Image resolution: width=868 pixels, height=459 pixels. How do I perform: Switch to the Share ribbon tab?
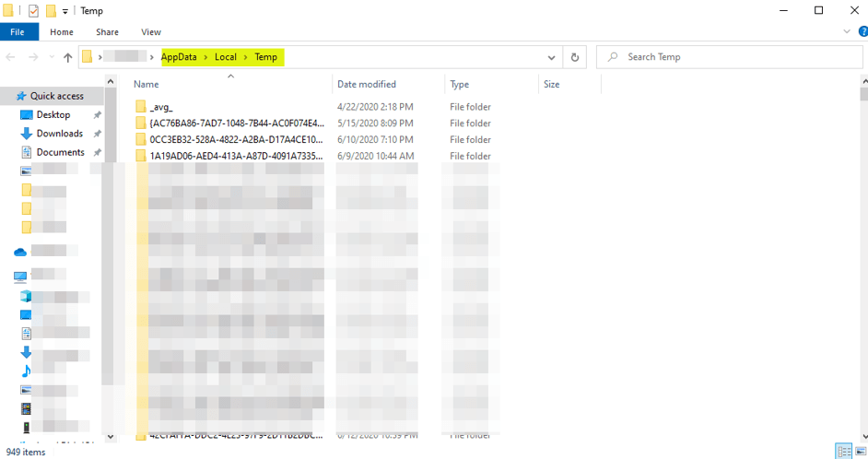(x=108, y=32)
